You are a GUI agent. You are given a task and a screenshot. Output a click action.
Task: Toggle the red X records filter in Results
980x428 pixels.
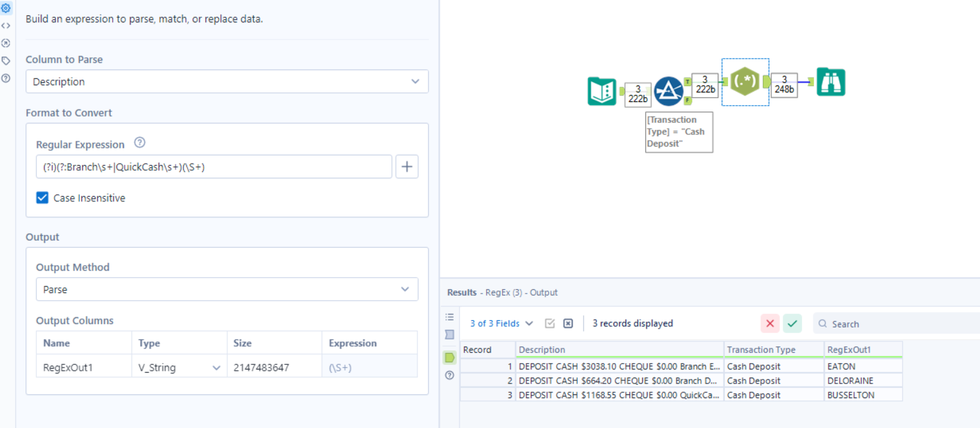tap(770, 324)
